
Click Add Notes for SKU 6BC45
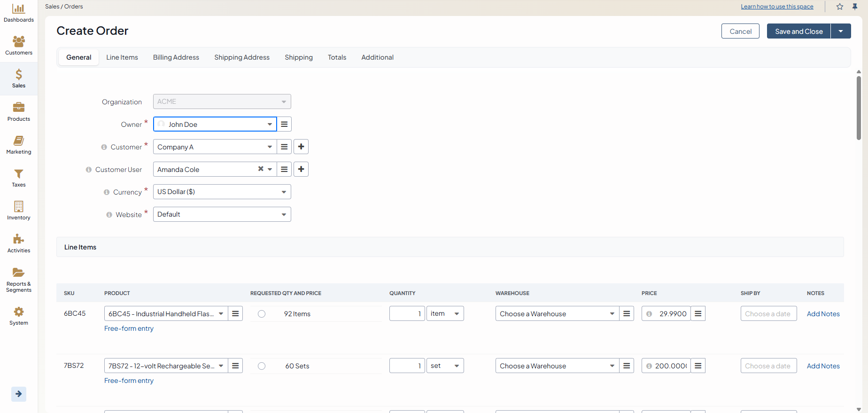823,314
